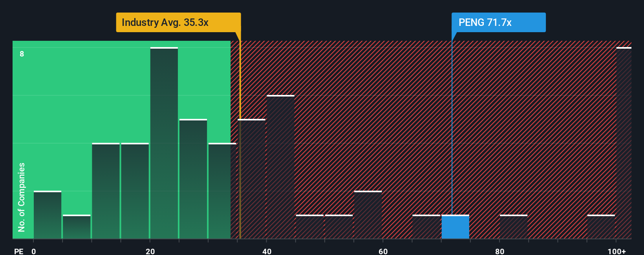Viewport: 644px width, 255px height.
Task: Select the bar at PE 0-5
Action: pyautogui.click(x=48, y=215)
